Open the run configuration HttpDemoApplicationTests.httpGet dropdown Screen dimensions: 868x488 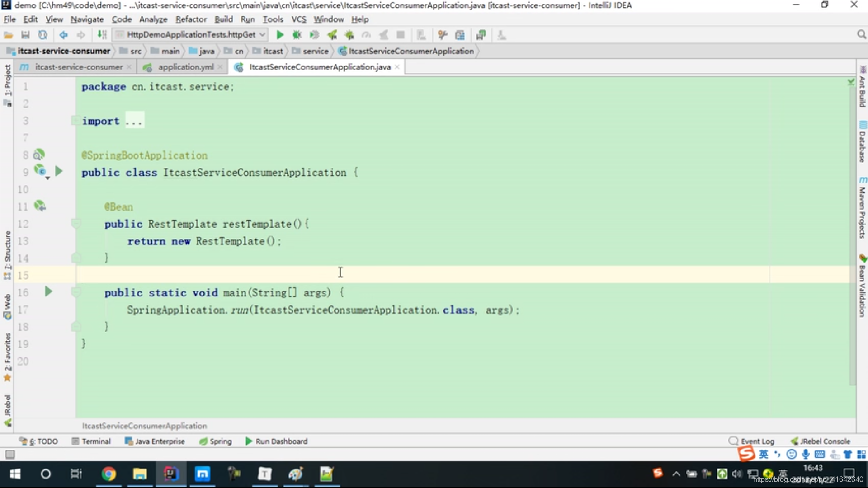pyautogui.click(x=190, y=35)
